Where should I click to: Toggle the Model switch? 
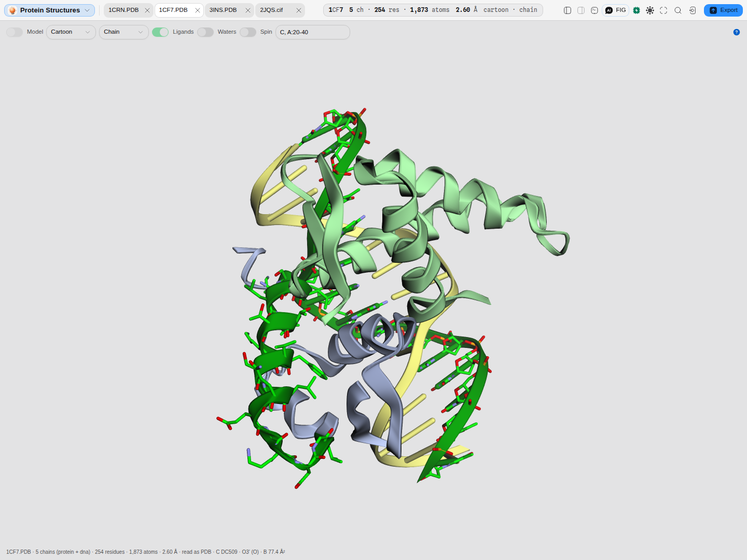pyautogui.click(x=15, y=32)
